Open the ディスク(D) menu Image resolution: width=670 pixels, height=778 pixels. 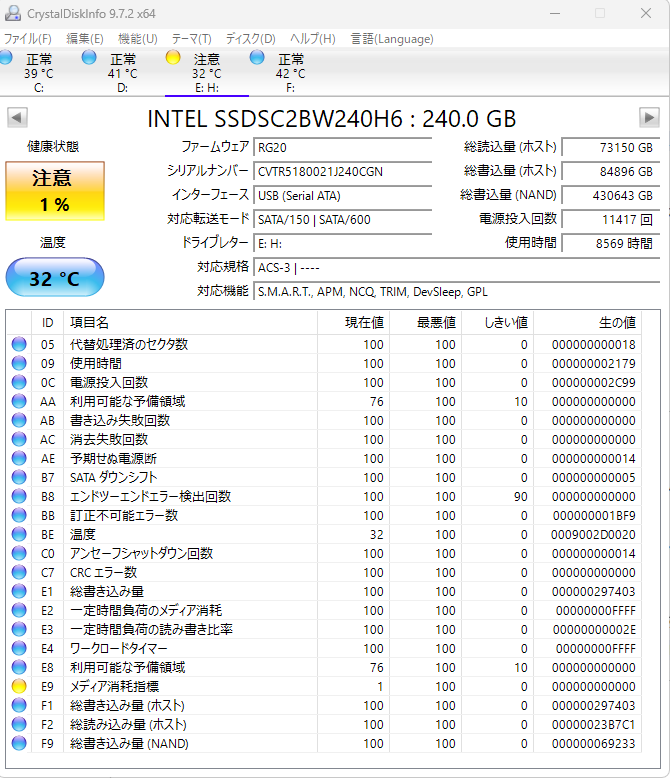click(x=250, y=39)
